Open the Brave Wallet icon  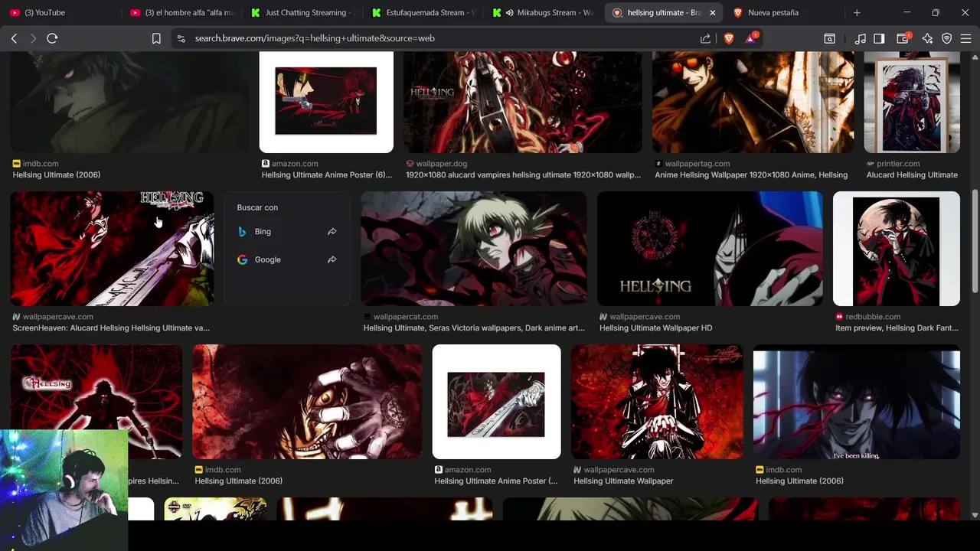pyautogui.click(x=903, y=38)
